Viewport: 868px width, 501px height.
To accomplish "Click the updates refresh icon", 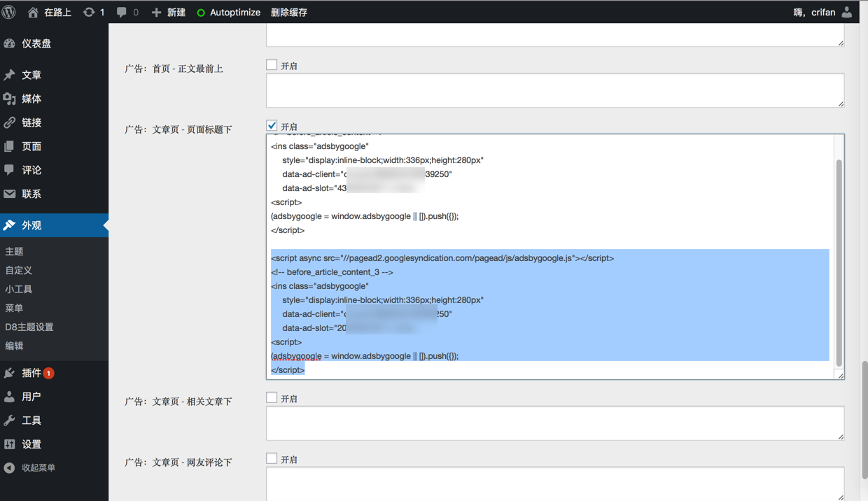I will [x=89, y=12].
